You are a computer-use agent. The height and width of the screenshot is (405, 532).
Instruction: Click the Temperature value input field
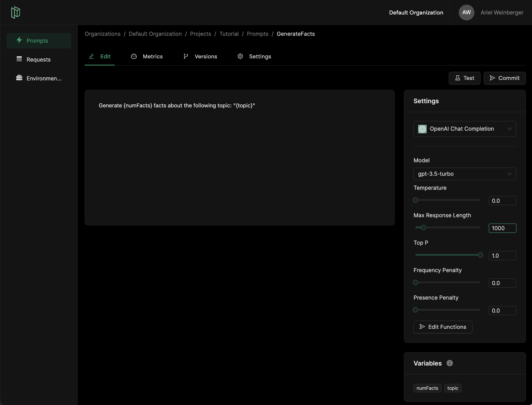502,201
